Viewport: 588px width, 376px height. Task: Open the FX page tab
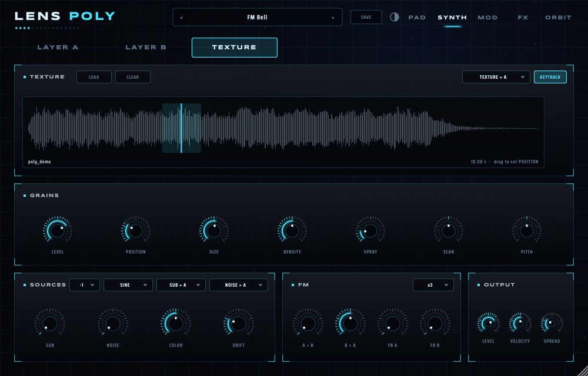(523, 18)
